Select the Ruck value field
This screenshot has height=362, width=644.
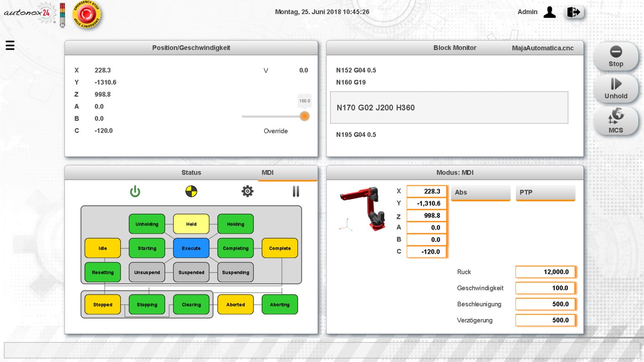pyautogui.click(x=545, y=272)
